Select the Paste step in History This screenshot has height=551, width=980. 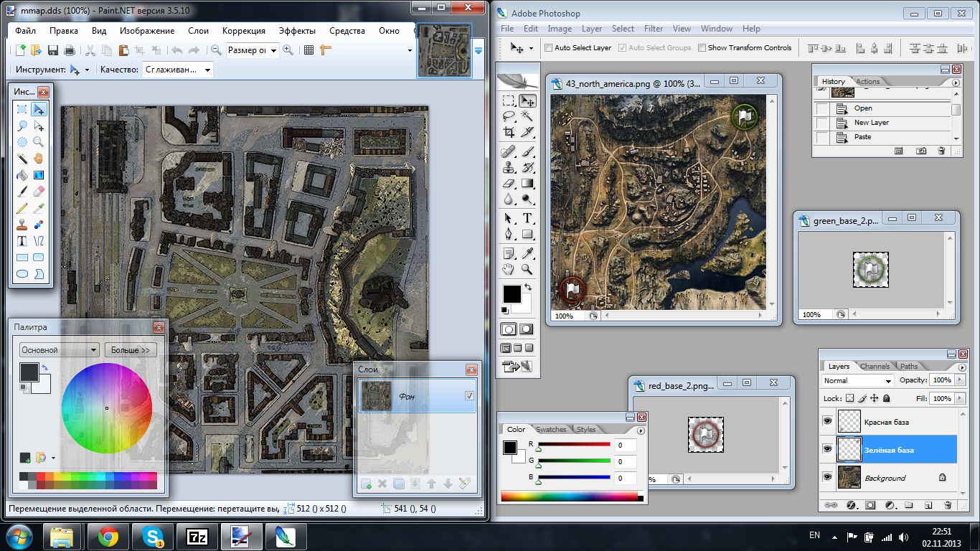[x=863, y=136]
